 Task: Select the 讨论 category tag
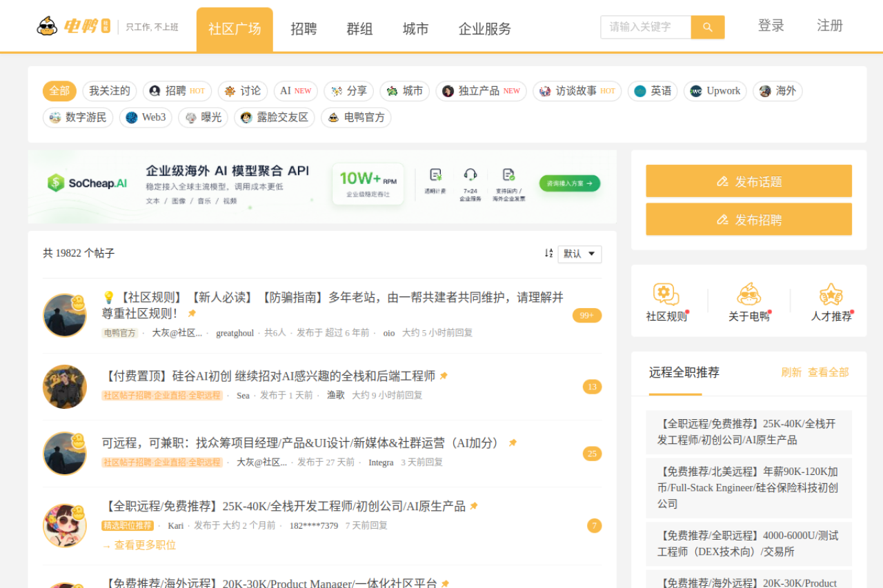[x=242, y=91]
